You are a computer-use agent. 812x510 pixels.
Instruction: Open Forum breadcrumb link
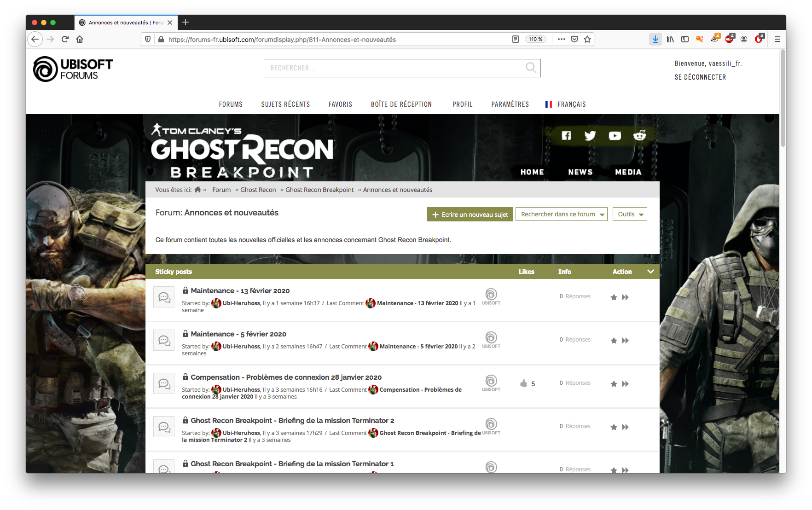coord(221,190)
